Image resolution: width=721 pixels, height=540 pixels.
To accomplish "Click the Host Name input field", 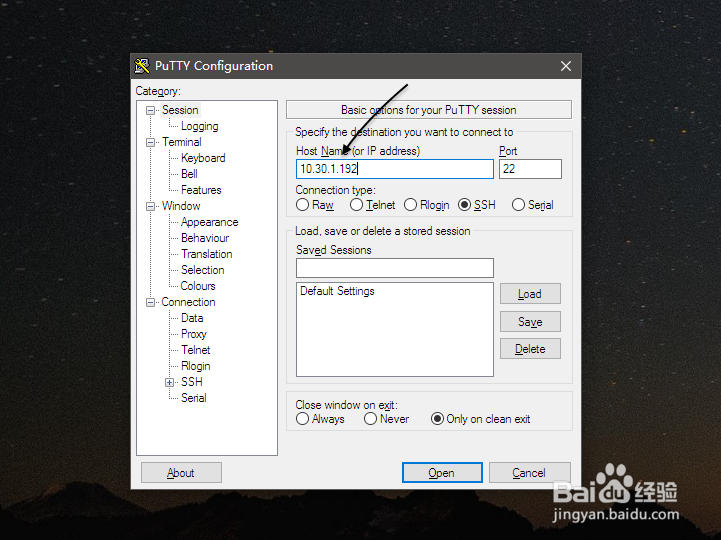I will (395, 169).
